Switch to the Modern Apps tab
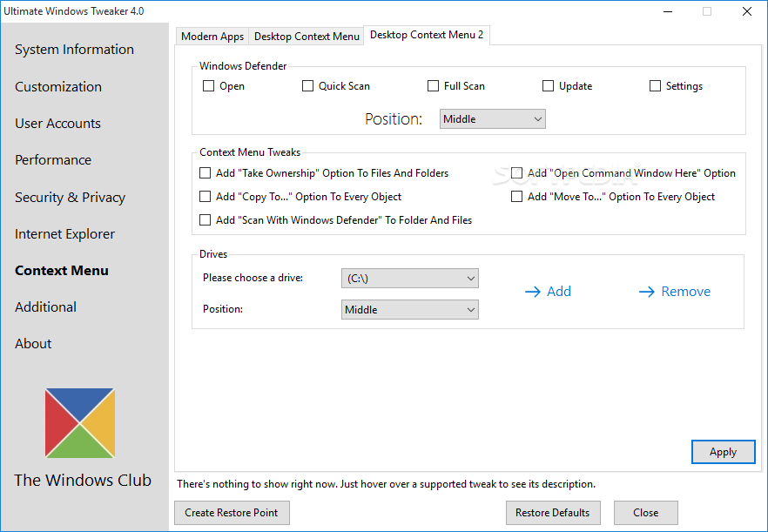 pos(212,37)
